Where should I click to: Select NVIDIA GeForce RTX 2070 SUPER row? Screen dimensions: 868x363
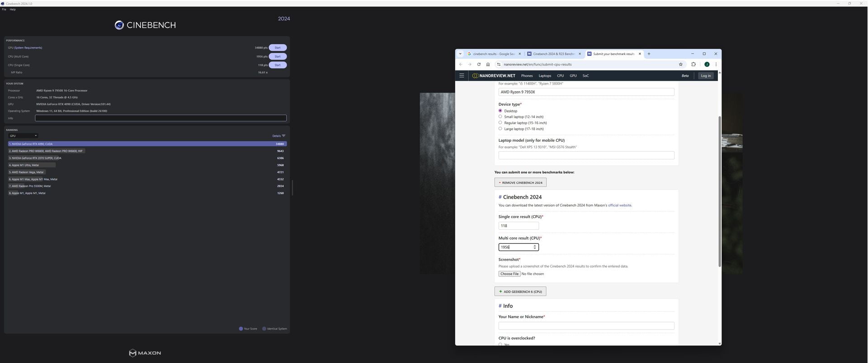coord(147,158)
